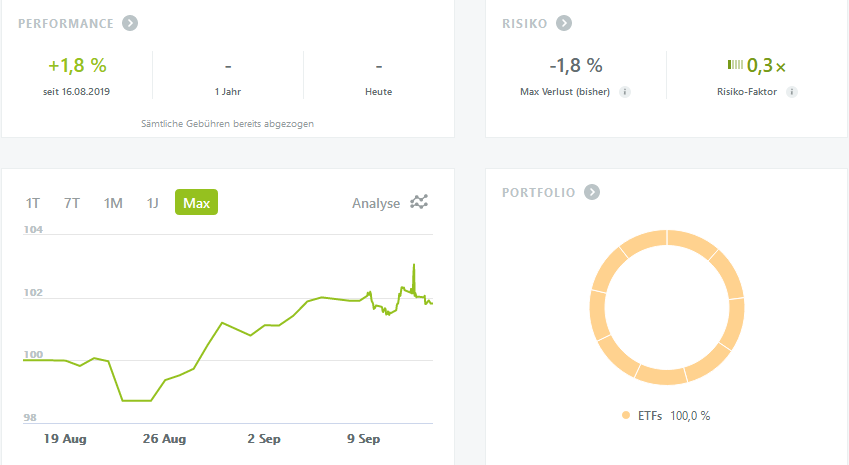The width and height of the screenshot is (849, 465).
Task: Click info icon next to Risiko-Faktor
Action: click(x=792, y=92)
